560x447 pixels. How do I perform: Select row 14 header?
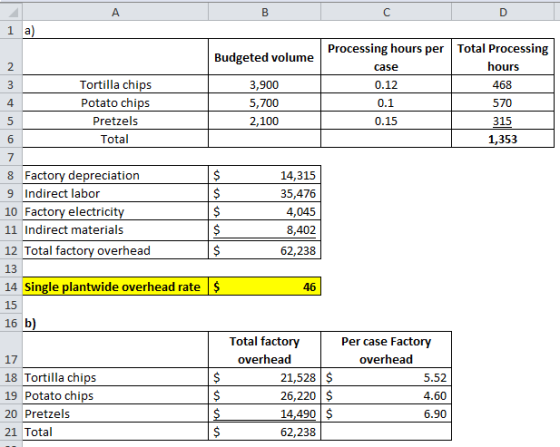[x=11, y=286]
